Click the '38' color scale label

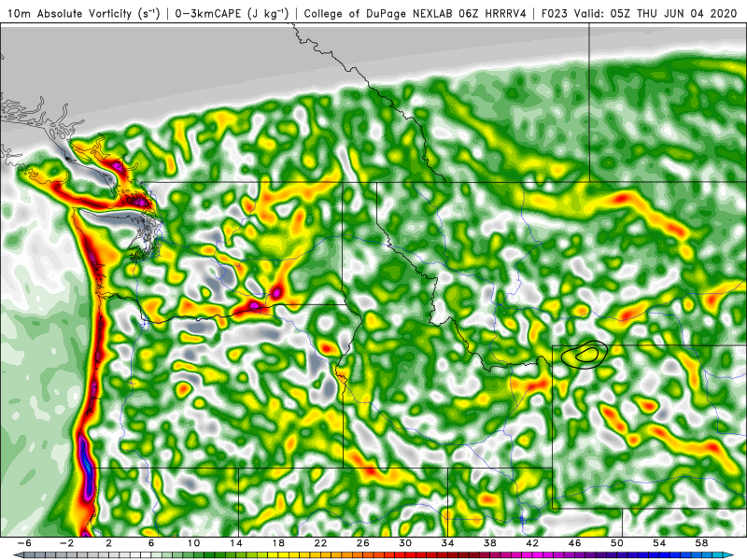pyautogui.click(x=490, y=543)
